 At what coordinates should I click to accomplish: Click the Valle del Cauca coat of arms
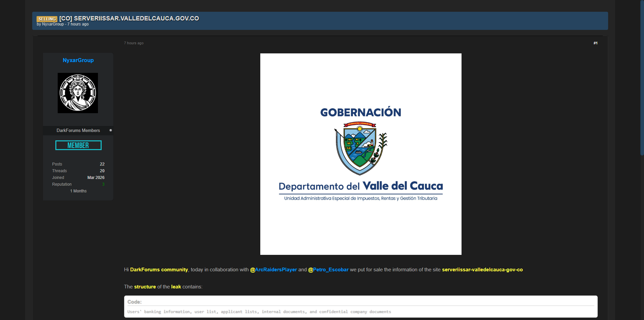pyautogui.click(x=361, y=148)
